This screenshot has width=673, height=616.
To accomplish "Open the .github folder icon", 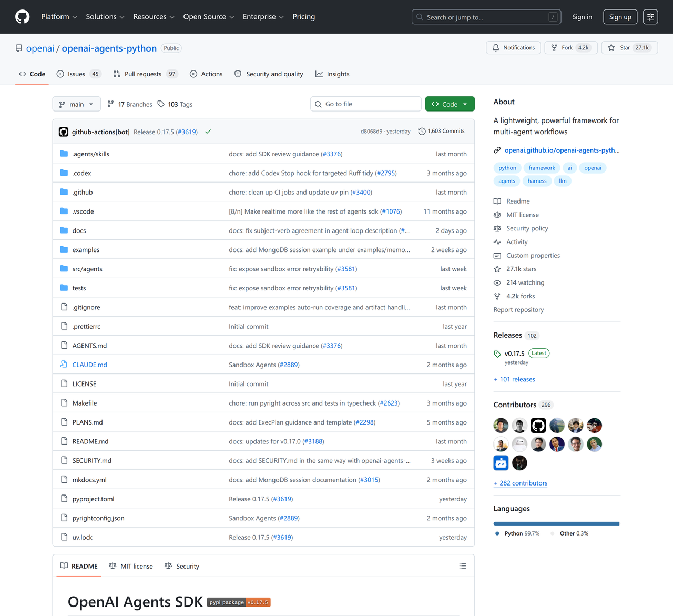I will (x=64, y=192).
